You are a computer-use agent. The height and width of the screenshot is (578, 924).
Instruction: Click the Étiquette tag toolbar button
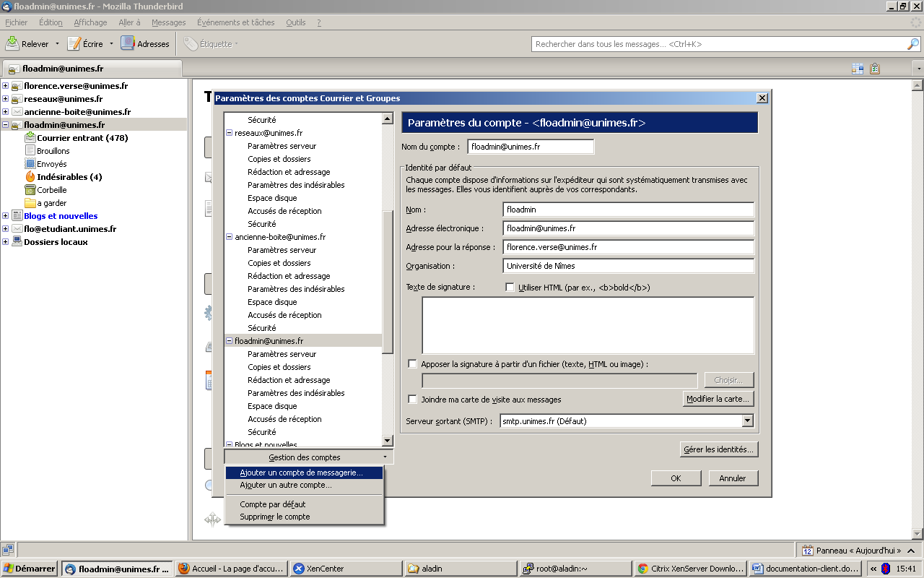coord(210,43)
